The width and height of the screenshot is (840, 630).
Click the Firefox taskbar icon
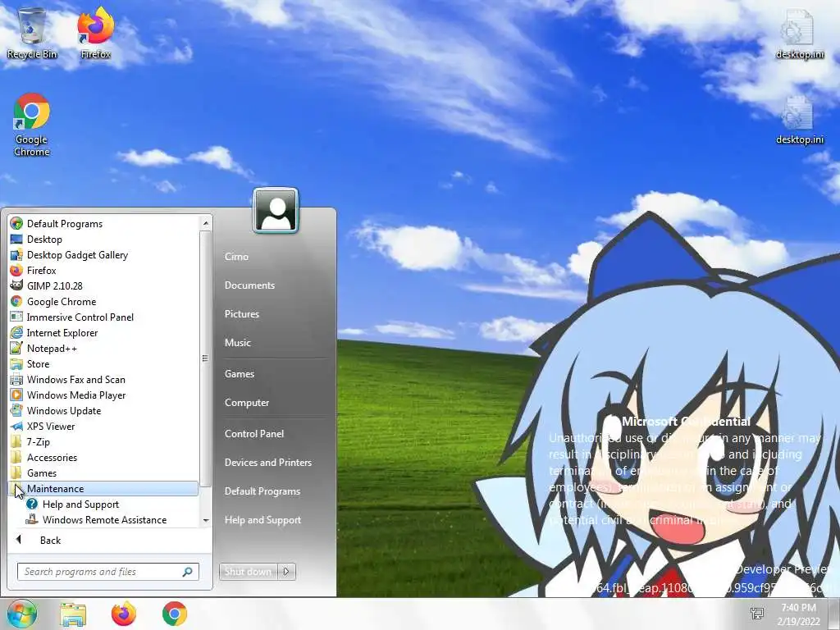(x=124, y=614)
